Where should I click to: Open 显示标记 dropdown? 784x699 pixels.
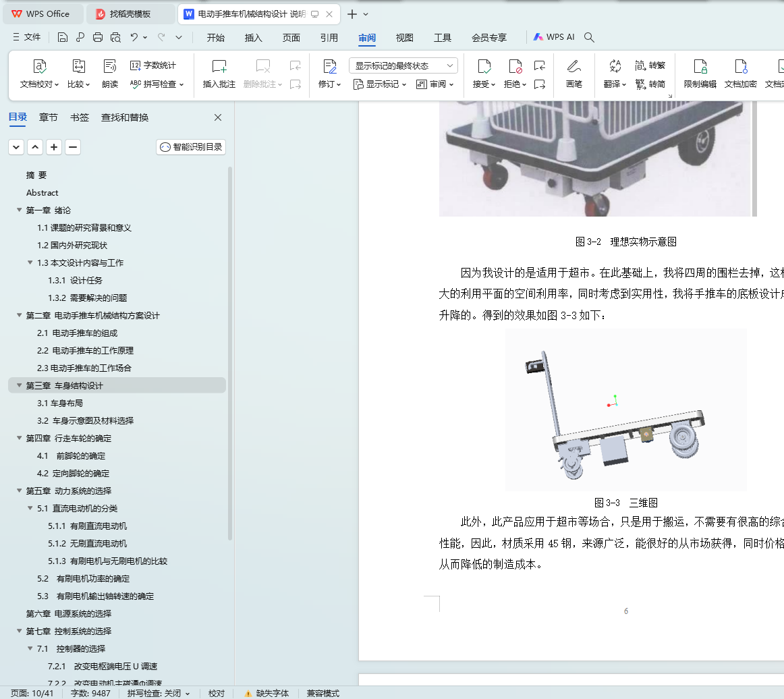coord(380,84)
